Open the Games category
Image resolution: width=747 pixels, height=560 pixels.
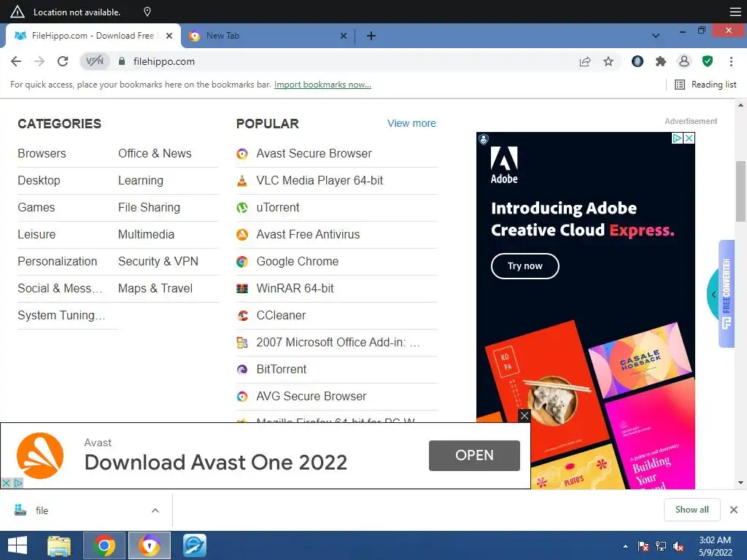36,208
